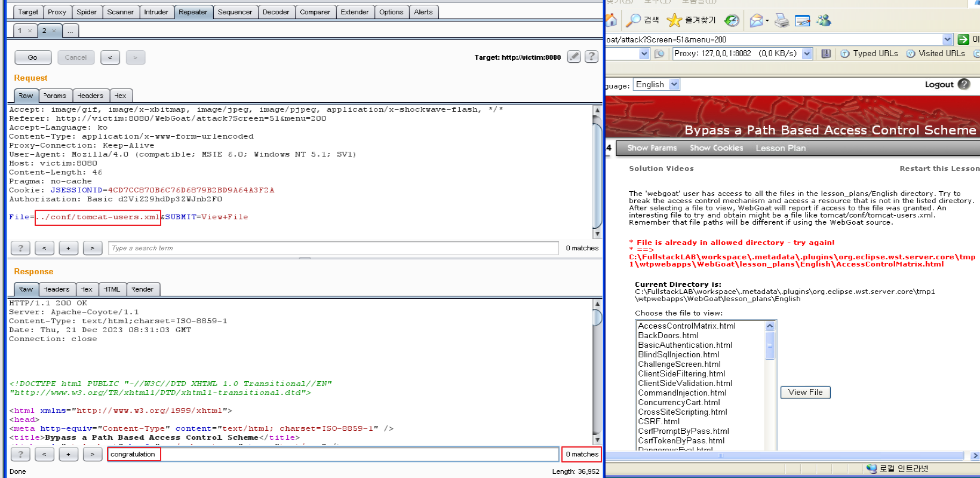Add new Repeater tab with the ellipsis tab
The image size is (980, 478).
(x=70, y=30)
